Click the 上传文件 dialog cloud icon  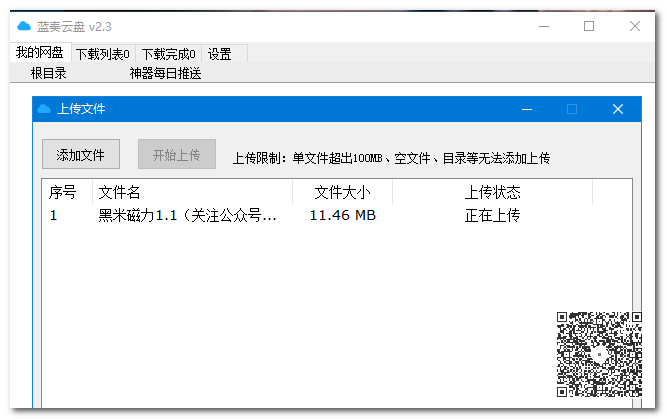(x=44, y=109)
